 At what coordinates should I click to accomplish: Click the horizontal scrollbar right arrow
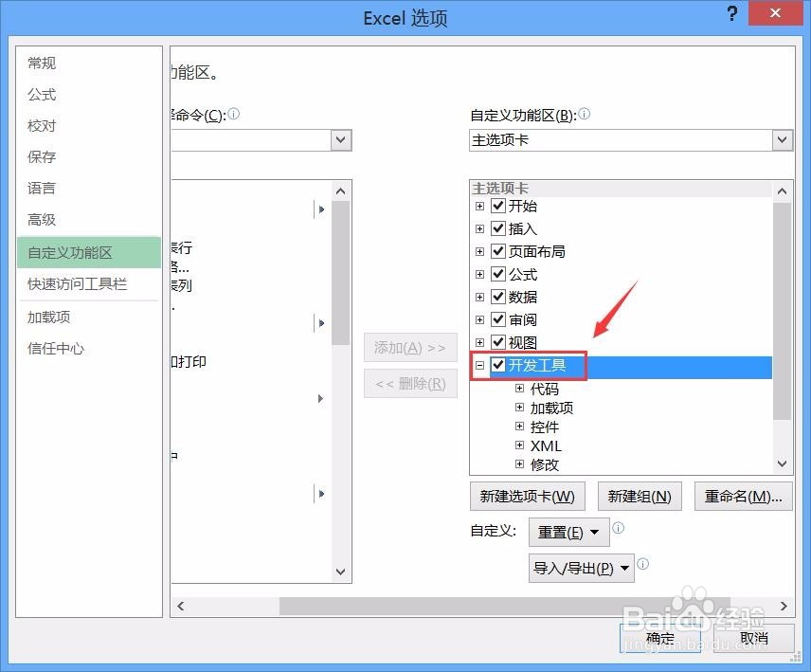pos(784,606)
